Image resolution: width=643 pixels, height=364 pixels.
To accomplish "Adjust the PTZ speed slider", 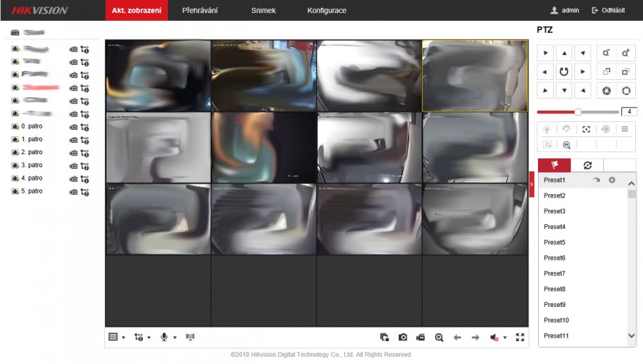I will [578, 112].
